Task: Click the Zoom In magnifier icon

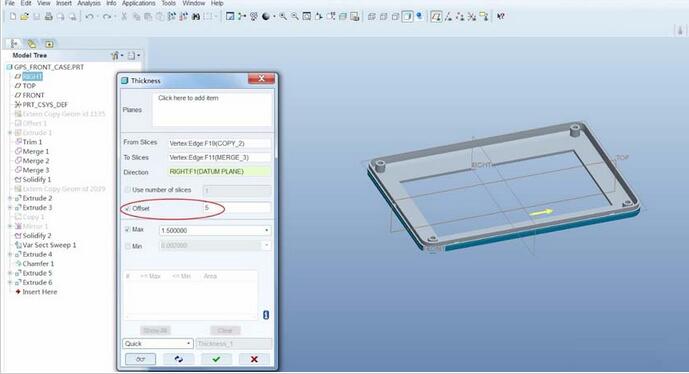Action: pos(283,17)
